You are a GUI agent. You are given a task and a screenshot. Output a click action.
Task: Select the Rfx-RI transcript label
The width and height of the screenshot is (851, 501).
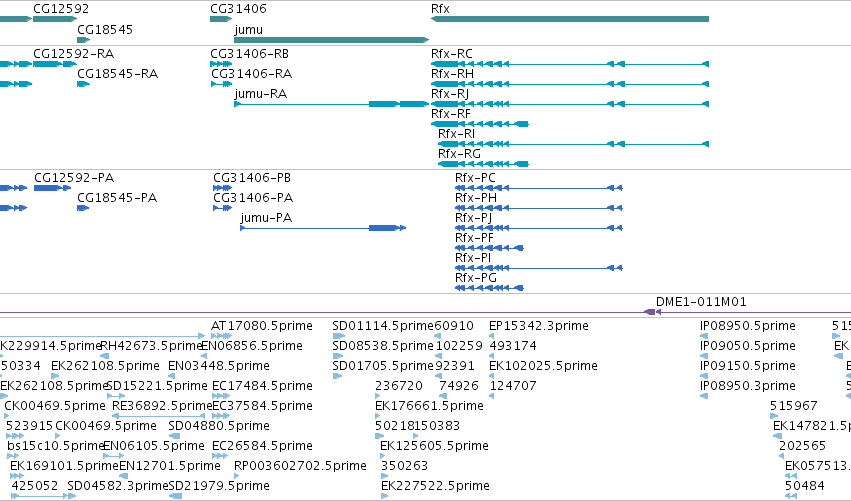pos(456,134)
